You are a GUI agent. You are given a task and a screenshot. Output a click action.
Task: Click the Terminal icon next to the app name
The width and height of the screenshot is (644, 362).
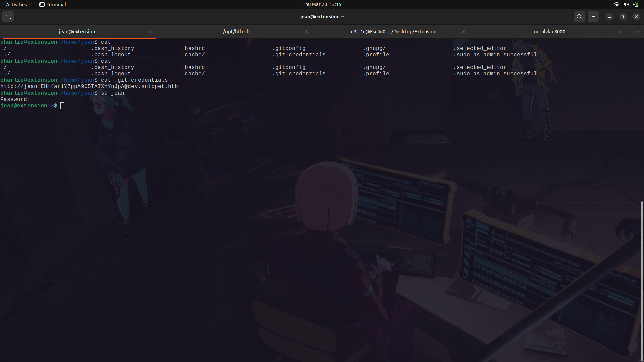pos(42,4)
